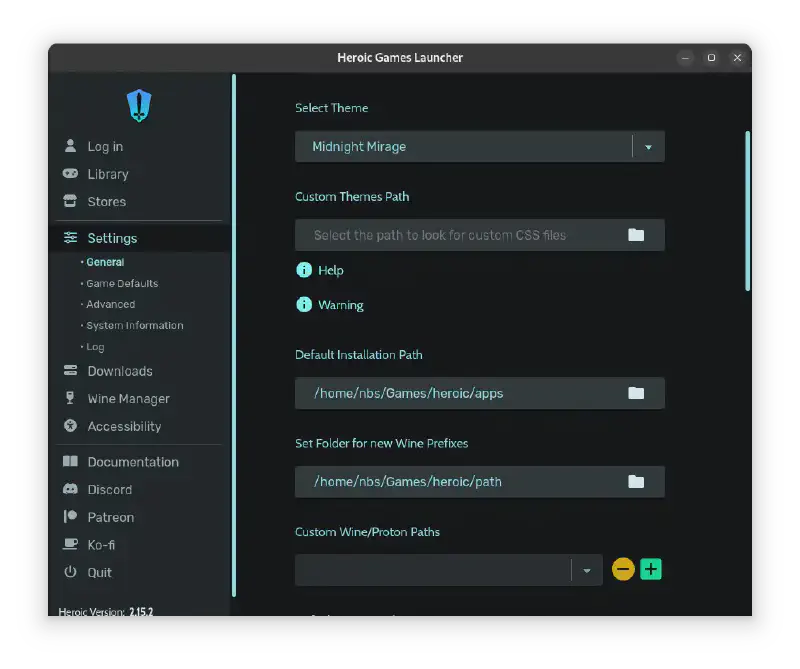Open System Information settings page
800x669 pixels.
click(134, 325)
